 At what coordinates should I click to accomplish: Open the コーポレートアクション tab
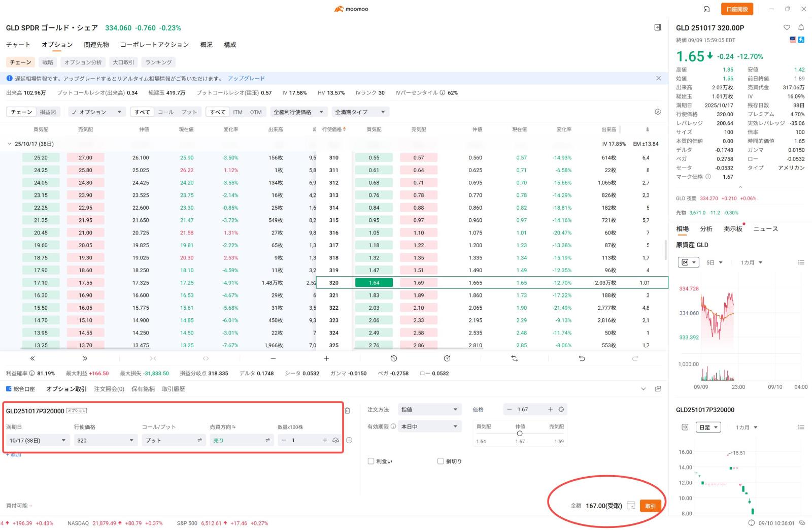pyautogui.click(x=155, y=45)
